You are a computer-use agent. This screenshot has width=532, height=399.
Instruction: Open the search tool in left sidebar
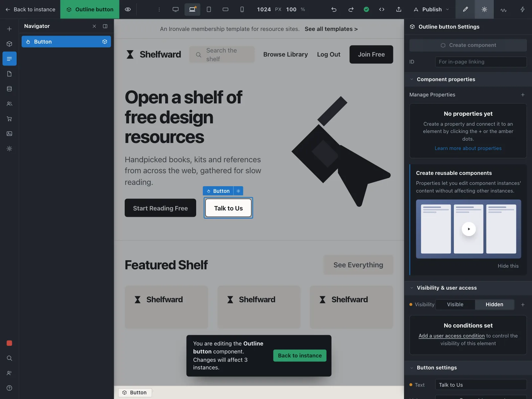[9, 358]
